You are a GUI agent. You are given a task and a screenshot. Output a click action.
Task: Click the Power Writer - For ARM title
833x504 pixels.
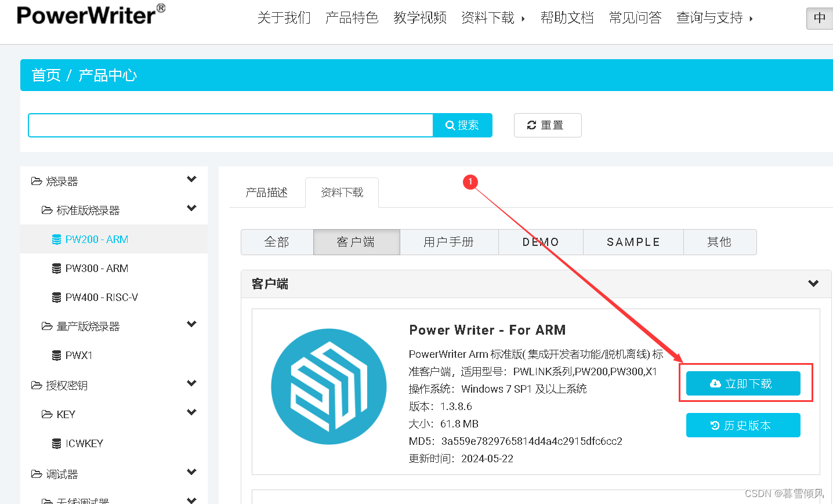487,330
